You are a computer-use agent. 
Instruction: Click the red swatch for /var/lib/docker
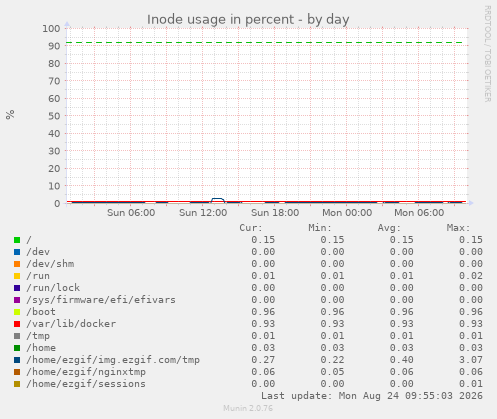[x=17, y=324]
